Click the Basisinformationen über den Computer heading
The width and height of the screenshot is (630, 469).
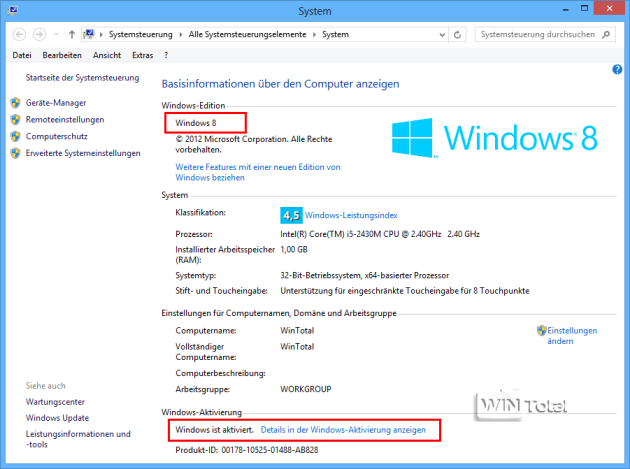(280, 84)
